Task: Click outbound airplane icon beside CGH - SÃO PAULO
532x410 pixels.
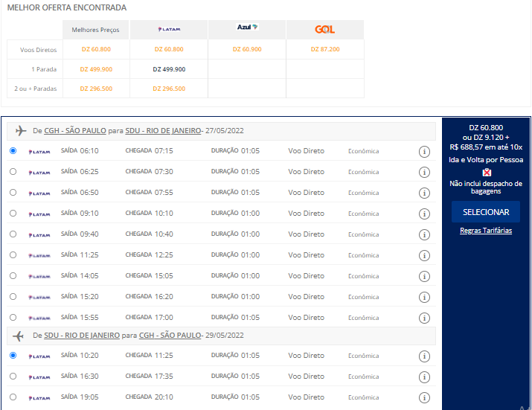Action: (x=21, y=131)
